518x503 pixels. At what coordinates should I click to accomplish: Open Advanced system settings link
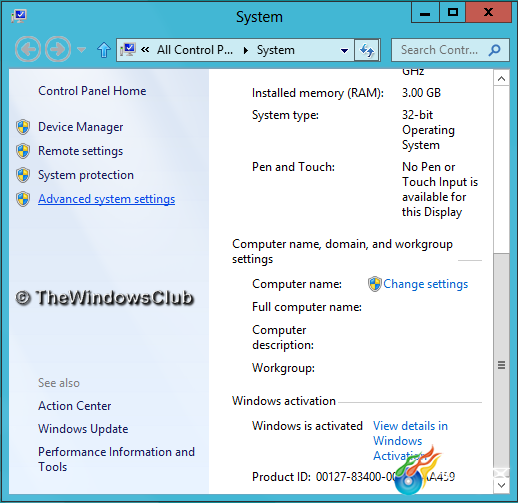point(107,199)
